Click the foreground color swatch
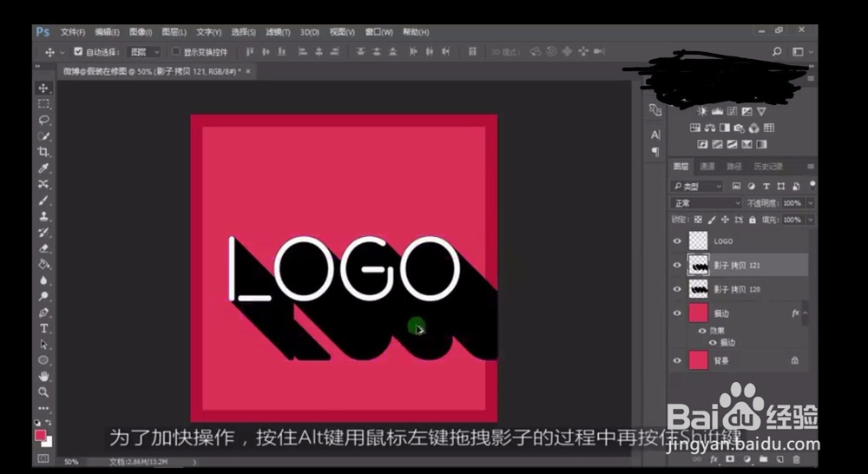The height and width of the screenshot is (474, 868). coord(41,435)
